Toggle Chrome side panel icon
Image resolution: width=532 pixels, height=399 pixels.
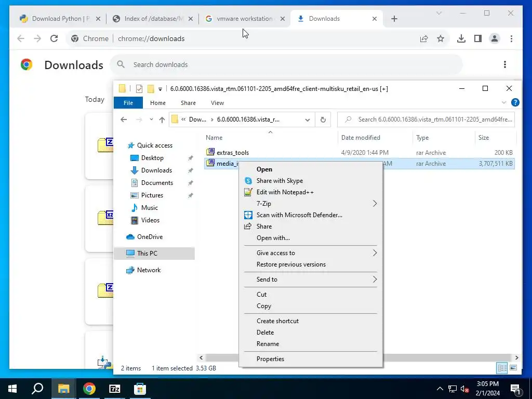click(x=478, y=38)
